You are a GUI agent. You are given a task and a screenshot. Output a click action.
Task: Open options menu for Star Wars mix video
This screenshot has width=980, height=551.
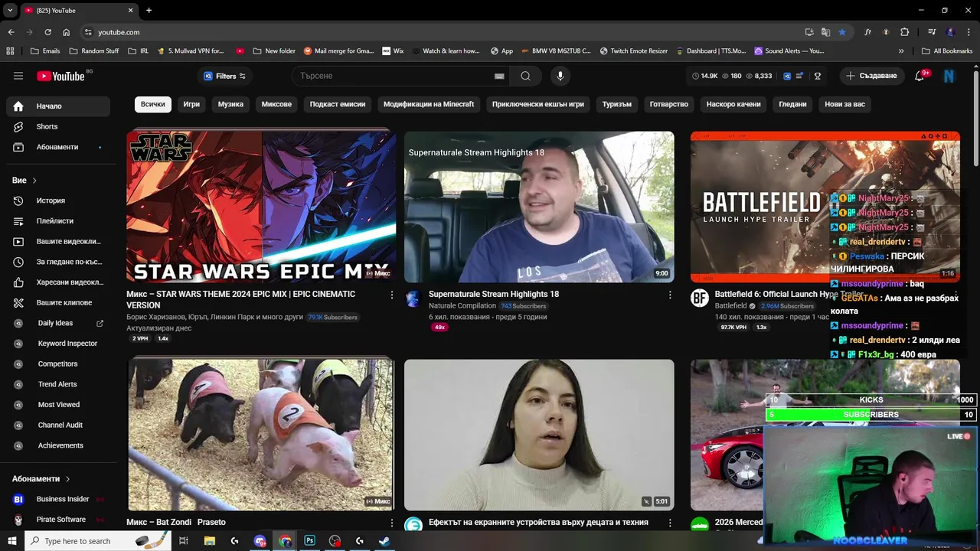(x=392, y=295)
